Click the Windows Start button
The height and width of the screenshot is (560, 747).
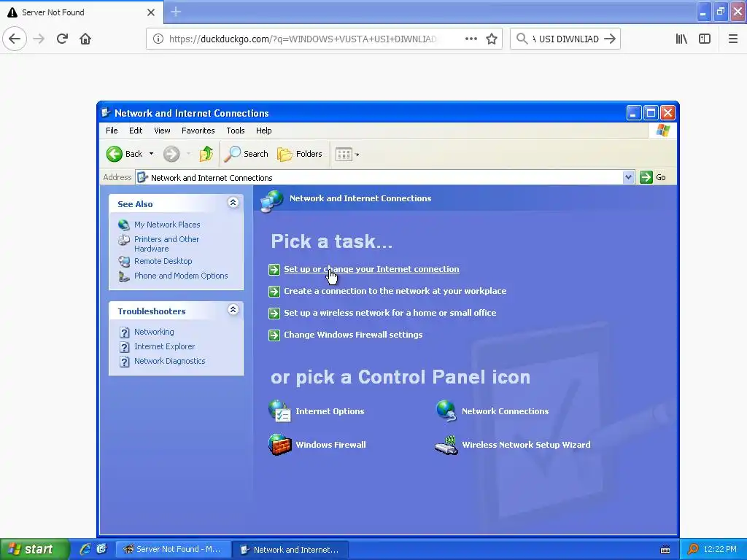34,550
